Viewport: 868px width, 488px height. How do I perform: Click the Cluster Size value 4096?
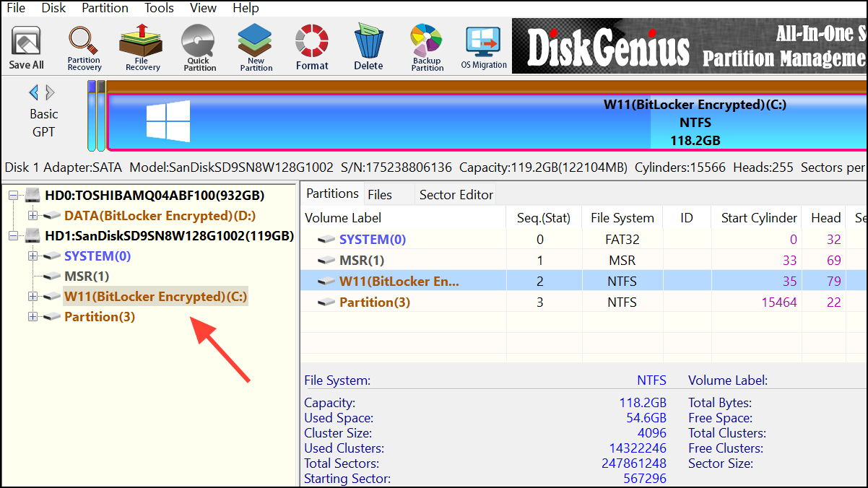[x=652, y=433]
